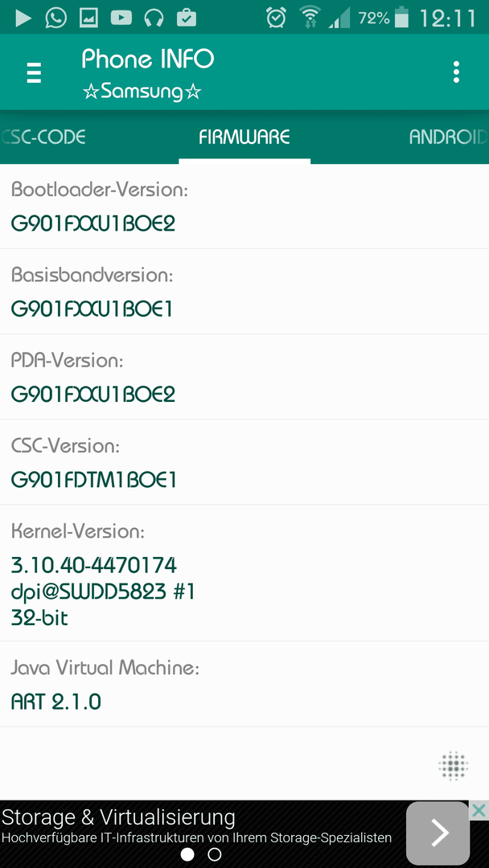This screenshot has height=868, width=489.
Task: Tap the dotted grid icon at bottom right
Action: (x=453, y=766)
